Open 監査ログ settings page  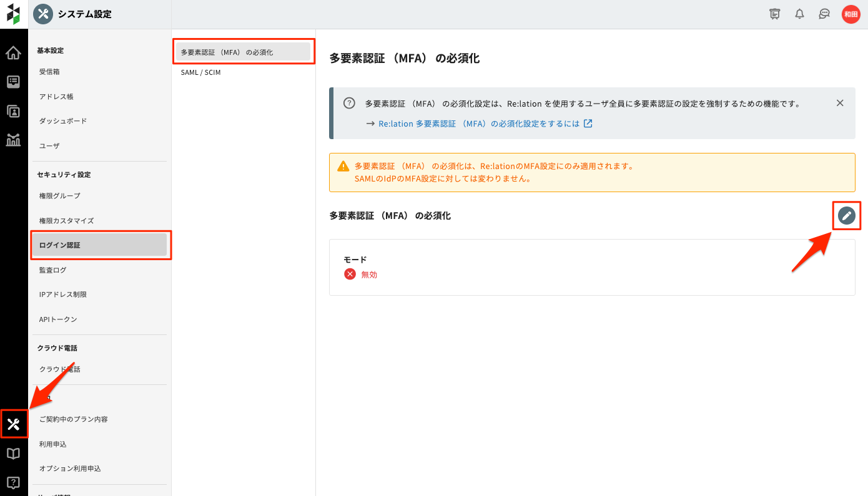(53, 270)
